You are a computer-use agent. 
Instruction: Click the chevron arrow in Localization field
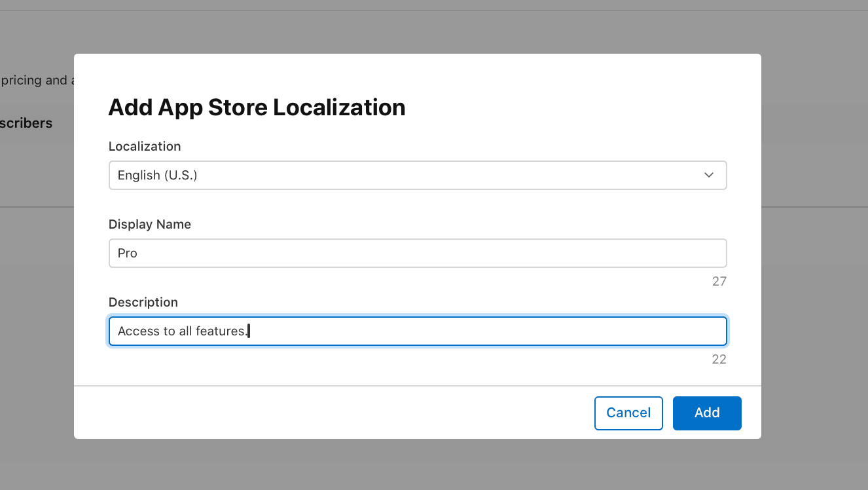click(x=709, y=176)
